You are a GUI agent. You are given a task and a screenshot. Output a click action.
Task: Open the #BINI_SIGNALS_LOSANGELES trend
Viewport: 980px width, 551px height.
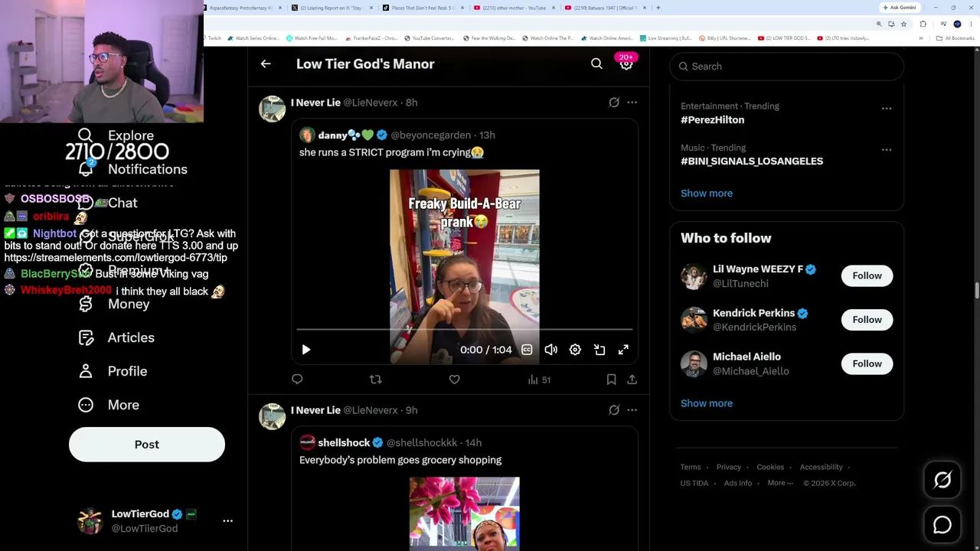(x=752, y=161)
